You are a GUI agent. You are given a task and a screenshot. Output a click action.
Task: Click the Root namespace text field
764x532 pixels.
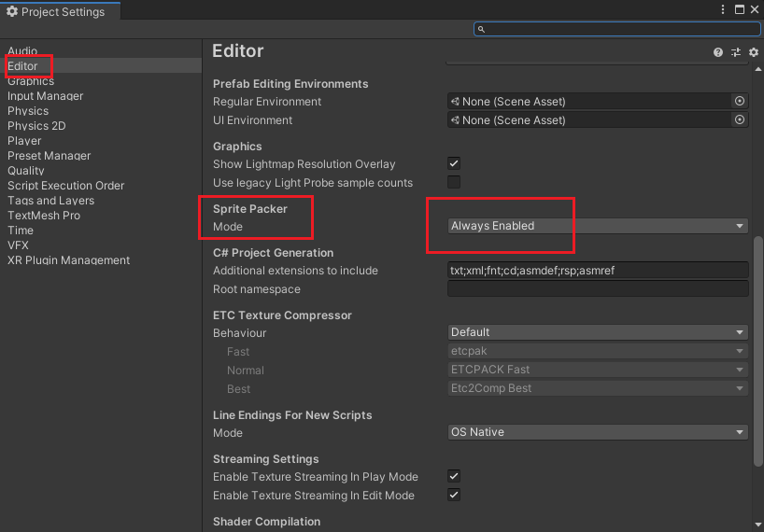click(598, 288)
